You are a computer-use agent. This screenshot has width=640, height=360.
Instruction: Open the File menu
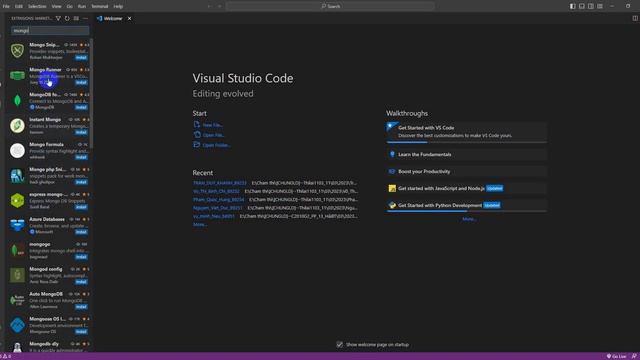(x=6, y=6)
